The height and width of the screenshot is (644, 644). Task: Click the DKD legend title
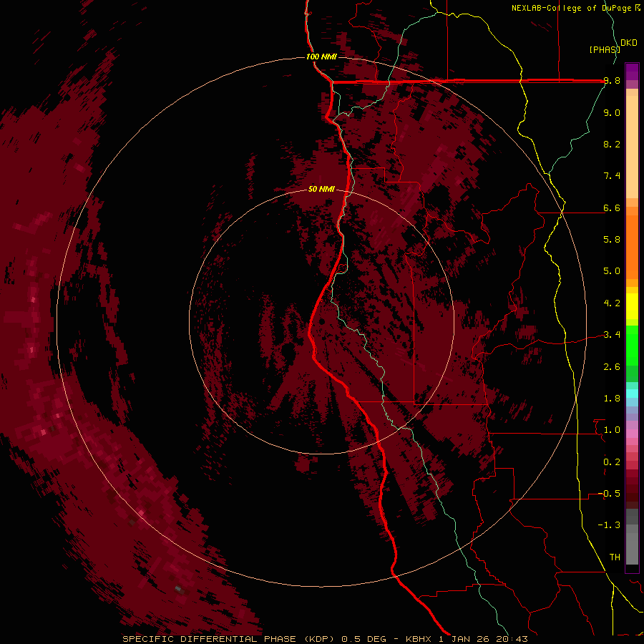pos(628,43)
